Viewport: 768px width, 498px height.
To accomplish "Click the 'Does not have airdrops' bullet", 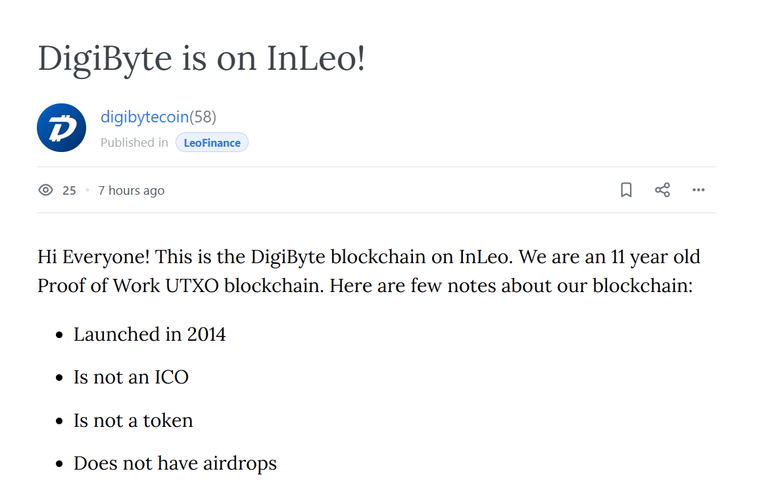I will (x=175, y=463).
